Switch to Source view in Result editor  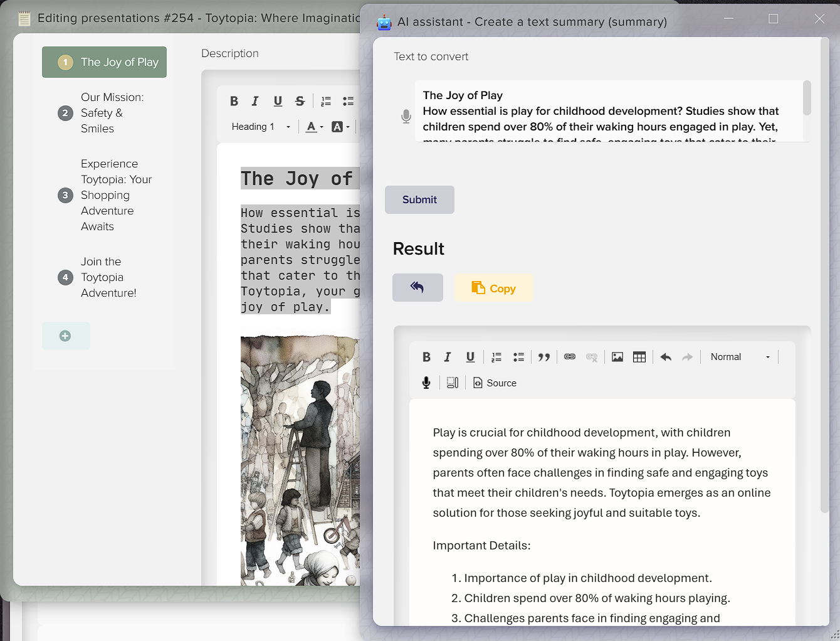[x=495, y=383]
